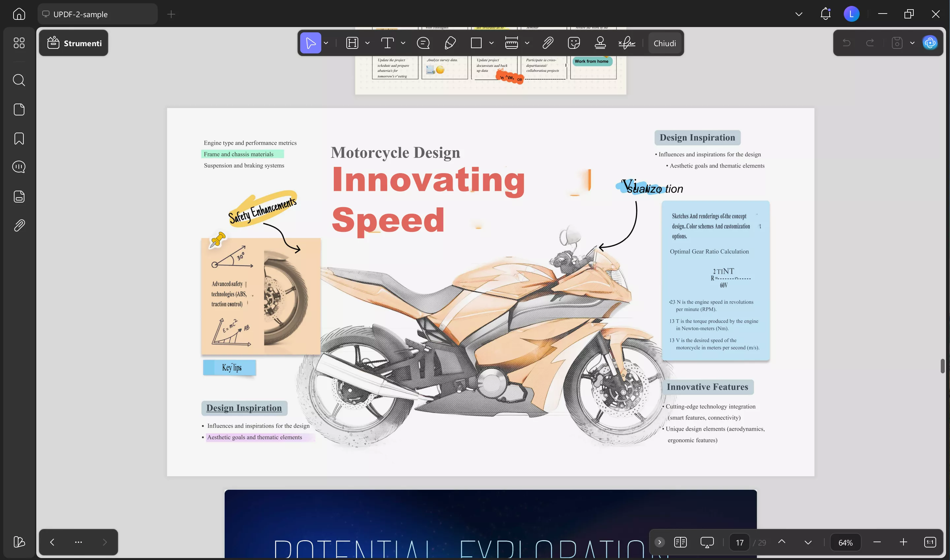This screenshot has height=560, width=950.
Task: Select the stamp tool
Action: 600,43
